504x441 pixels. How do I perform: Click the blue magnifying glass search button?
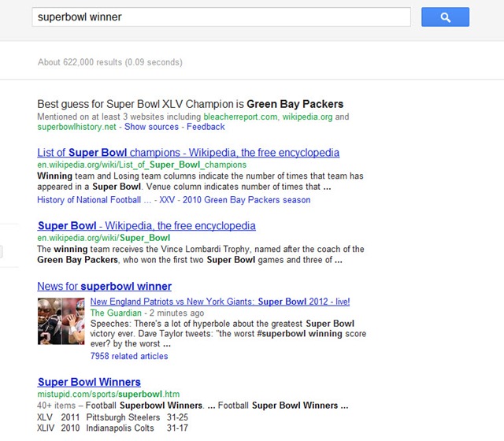click(x=445, y=17)
